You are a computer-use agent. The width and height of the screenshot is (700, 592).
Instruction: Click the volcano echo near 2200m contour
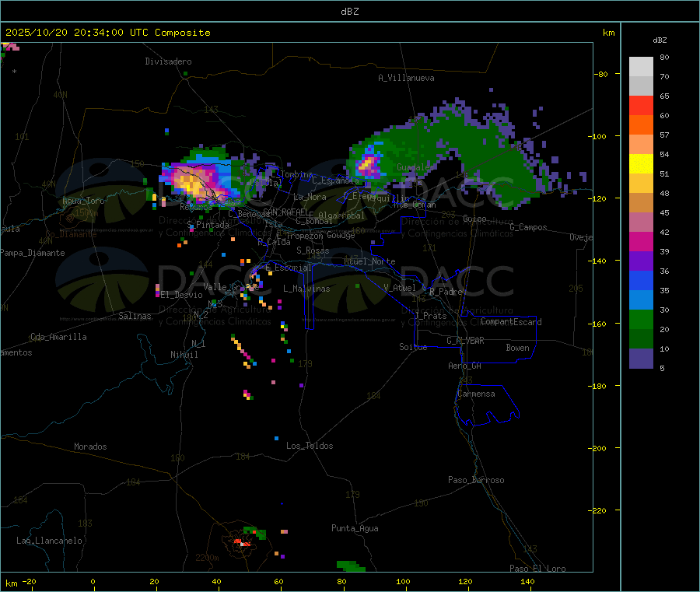(243, 542)
